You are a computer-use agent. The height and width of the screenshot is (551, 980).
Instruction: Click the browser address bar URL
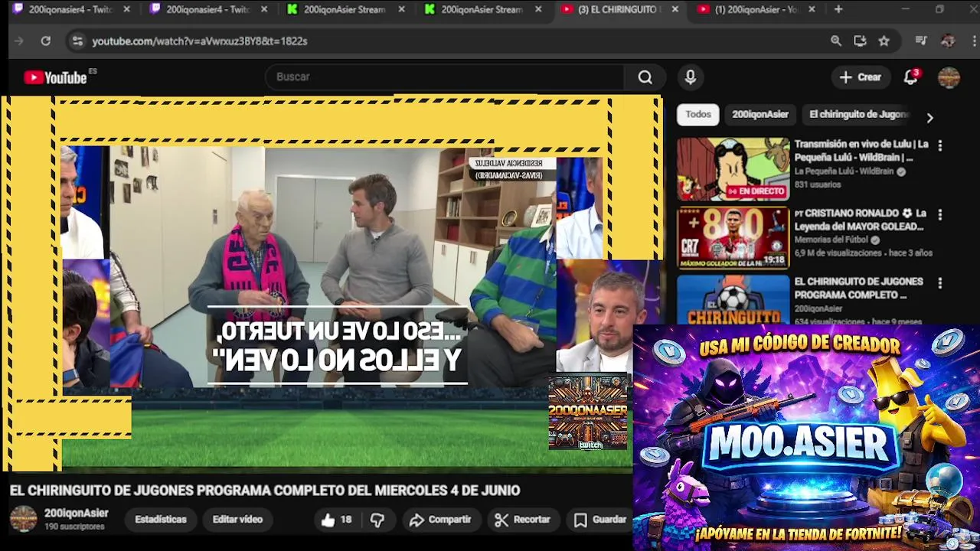point(200,41)
